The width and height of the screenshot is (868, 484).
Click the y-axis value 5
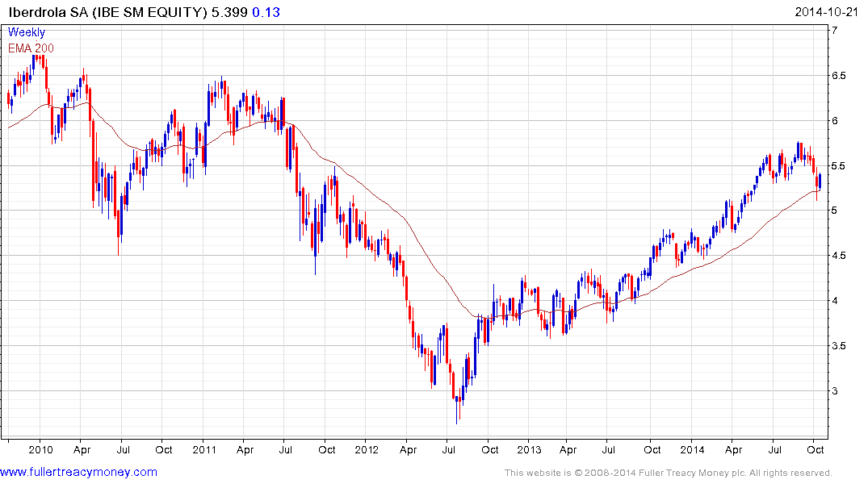(835, 211)
